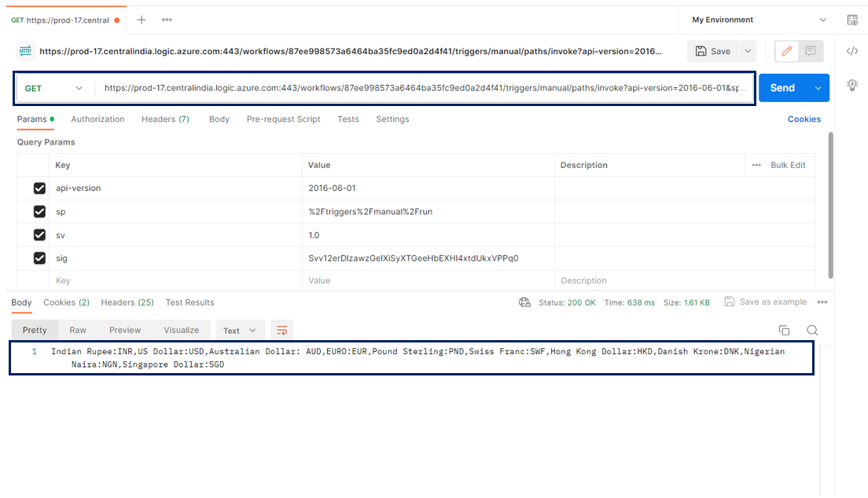Image resolution: width=868 pixels, height=498 pixels.
Task: Toggle line wrapping in the response viewer
Action: click(282, 330)
